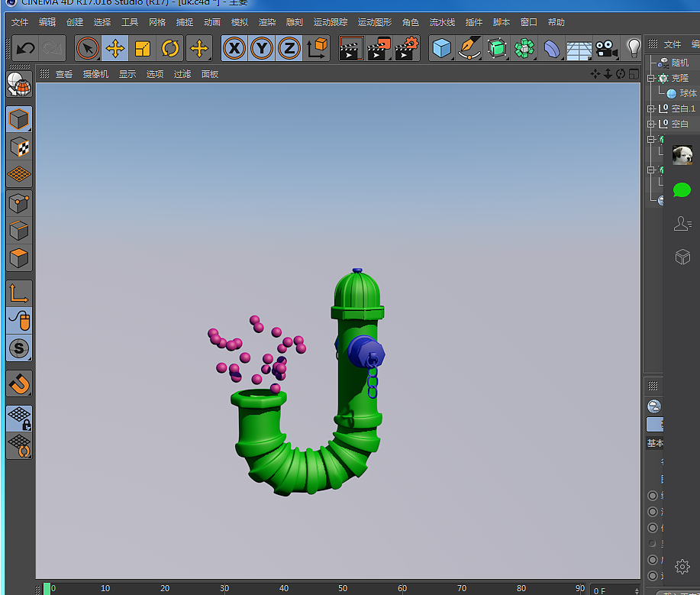Open the viewport 过滤 menu
This screenshot has height=595, width=700.
click(182, 74)
